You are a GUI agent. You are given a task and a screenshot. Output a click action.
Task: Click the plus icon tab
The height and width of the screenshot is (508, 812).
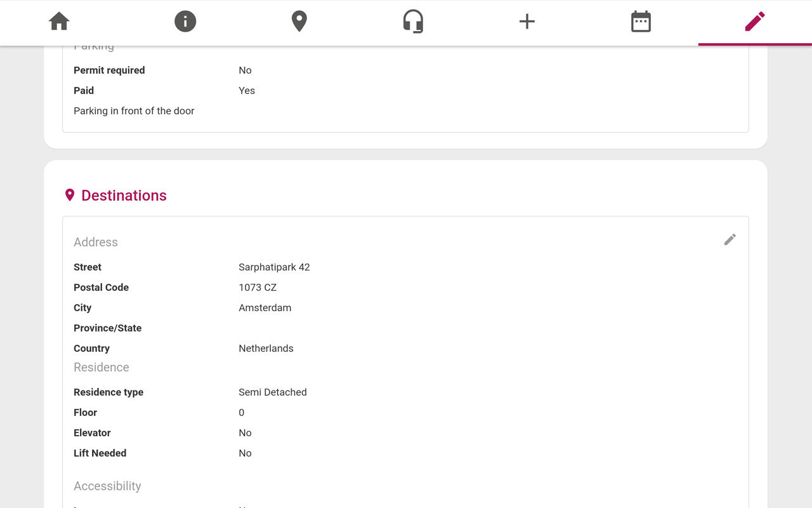527,22
